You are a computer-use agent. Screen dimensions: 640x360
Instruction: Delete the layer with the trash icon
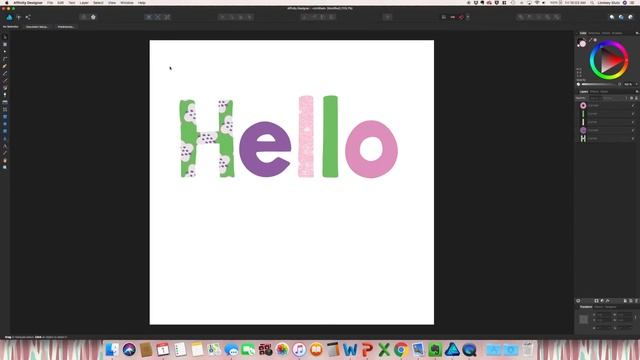pos(636,301)
